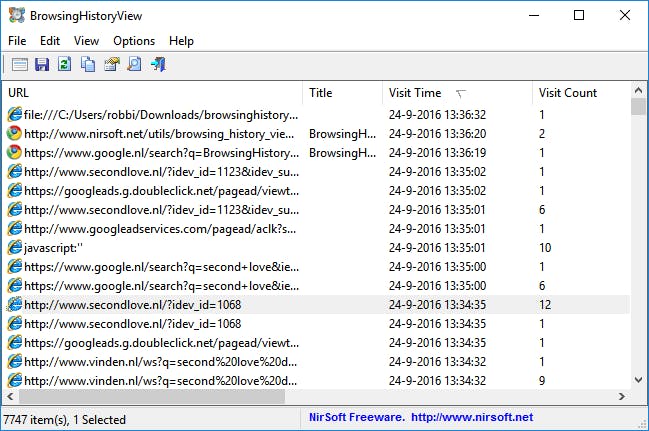This screenshot has width=649, height=431.
Task: Click the horizontal scrollbar left arrow
Action: [x=10, y=397]
